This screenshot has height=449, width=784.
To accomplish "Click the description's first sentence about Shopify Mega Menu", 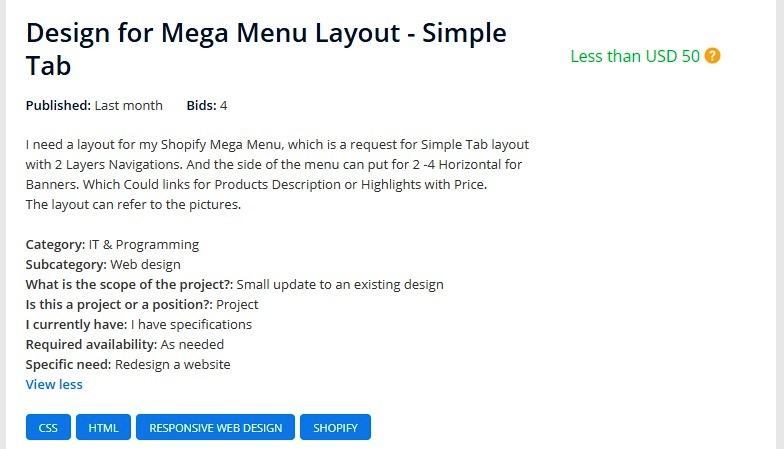I will (277, 144).
